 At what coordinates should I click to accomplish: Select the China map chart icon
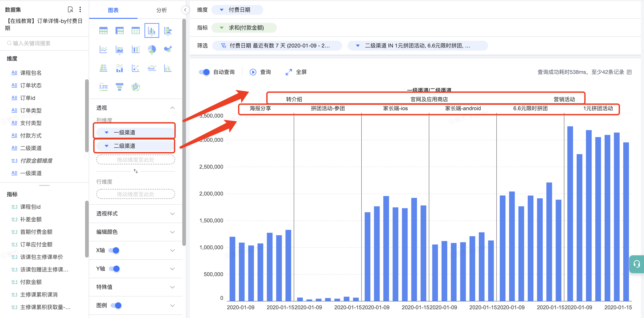point(168,49)
